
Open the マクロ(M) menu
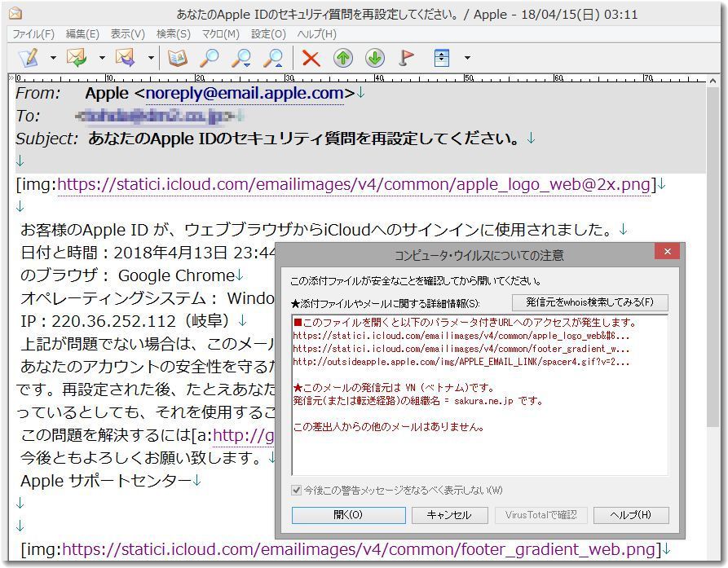(221, 34)
